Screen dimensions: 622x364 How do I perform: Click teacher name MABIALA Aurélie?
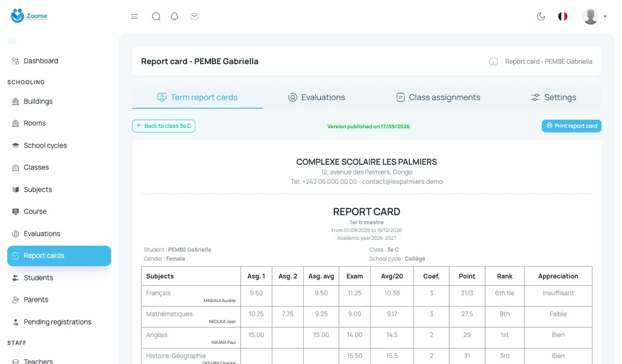tap(220, 300)
